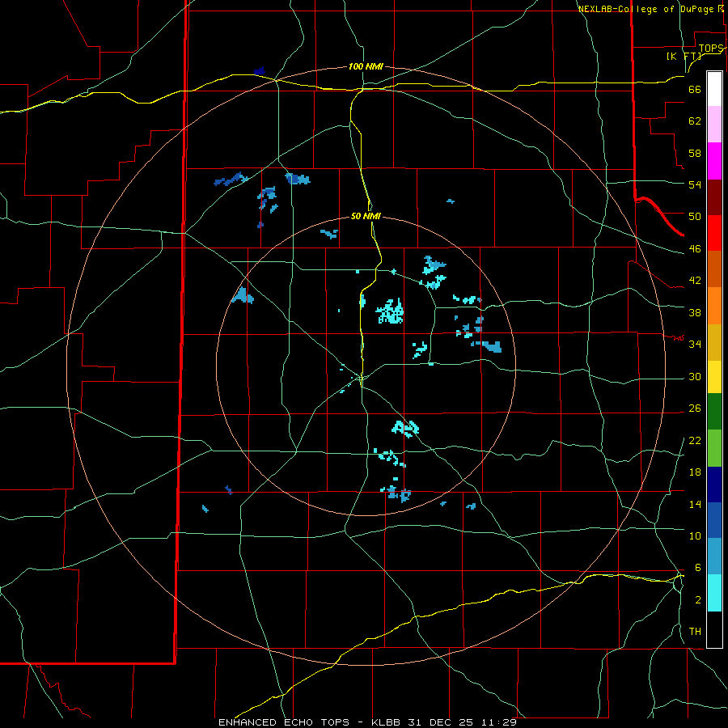Click legend value "18"

click(695, 472)
